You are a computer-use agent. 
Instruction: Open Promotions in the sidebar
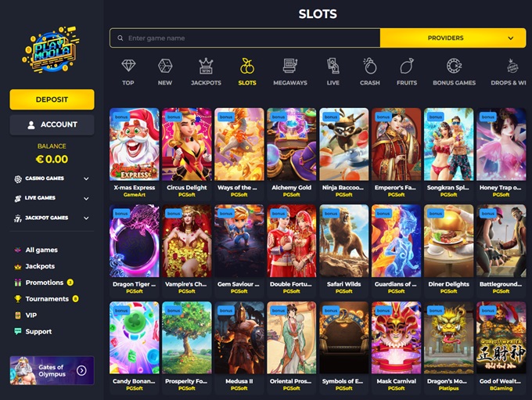[44, 283]
